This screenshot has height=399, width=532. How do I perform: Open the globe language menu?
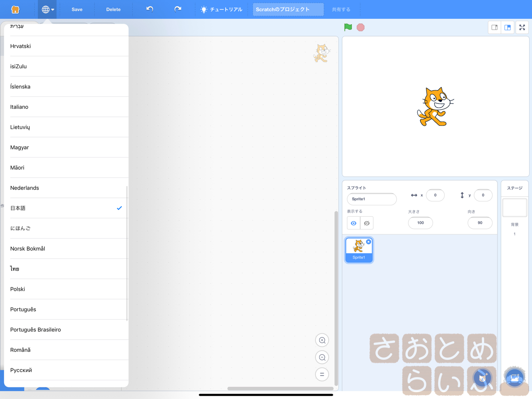click(x=47, y=9)
